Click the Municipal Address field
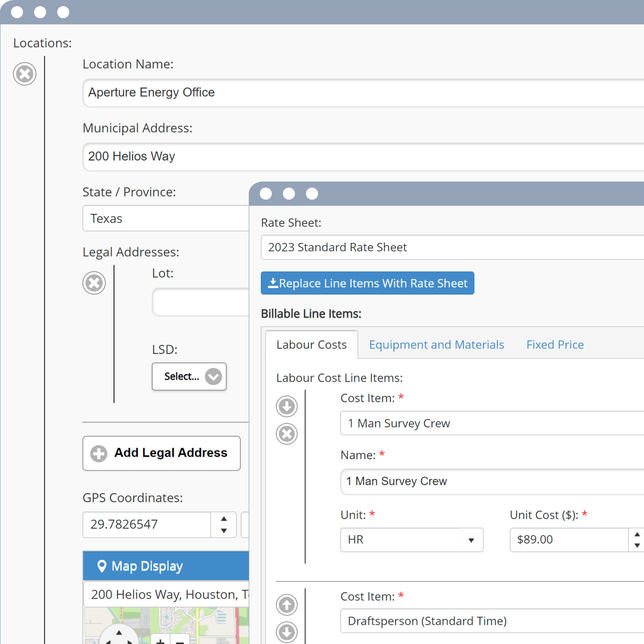The width and height of the screenshot is (644, 644). click(363, 156)
